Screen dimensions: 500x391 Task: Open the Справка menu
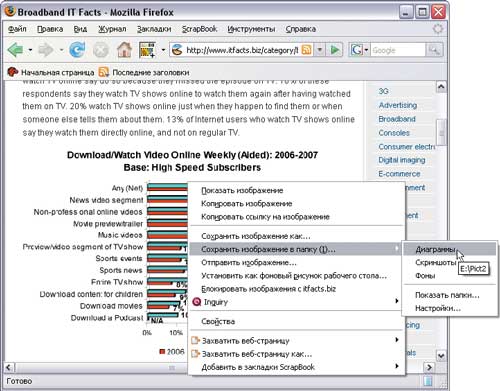pyautogui.click(x=301, y=29)
